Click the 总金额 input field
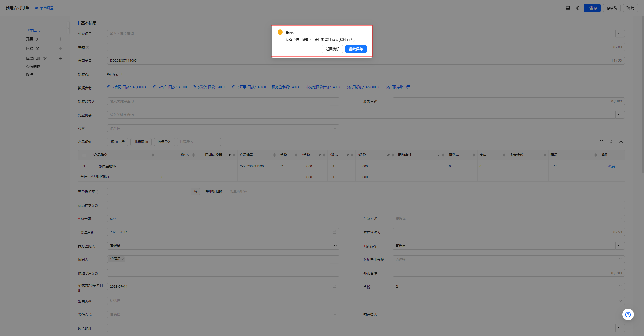The image size is (644, 336). click(223, 219)
